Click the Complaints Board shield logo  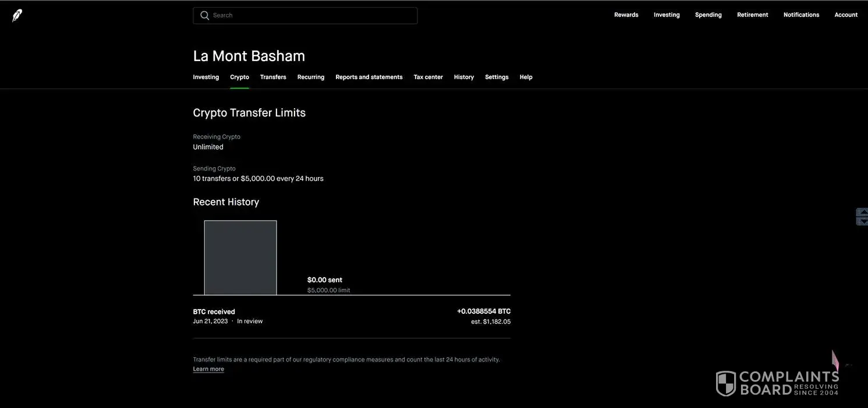coord(726,384)
